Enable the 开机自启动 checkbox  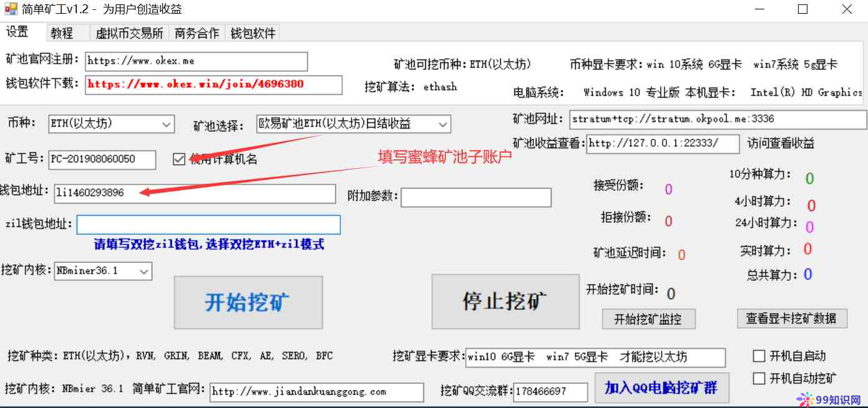click(x=759, y=356)
